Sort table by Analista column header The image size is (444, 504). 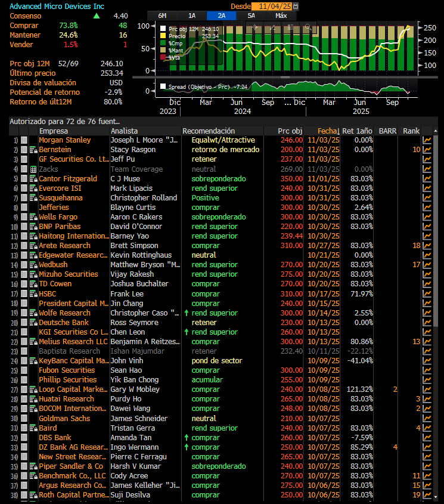tap(124, 131)
